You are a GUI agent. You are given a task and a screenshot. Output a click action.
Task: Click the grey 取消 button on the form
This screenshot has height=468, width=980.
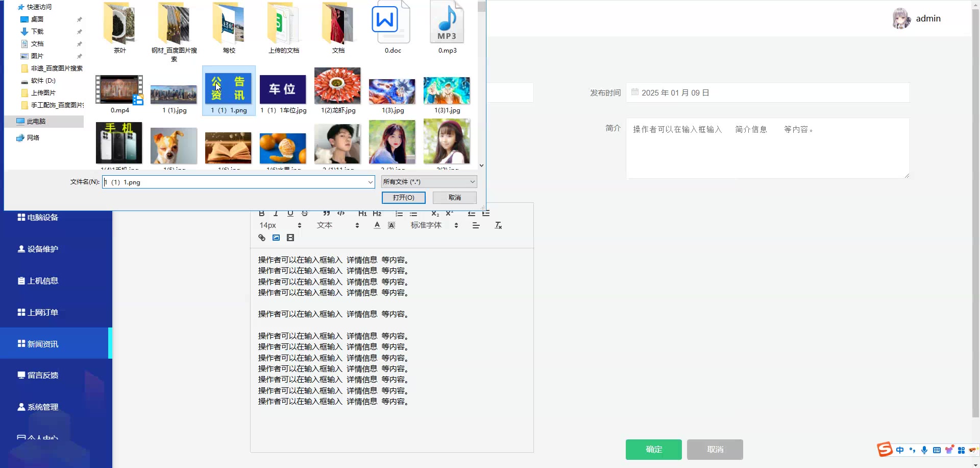pyautogui.click(x=715, y=450)
